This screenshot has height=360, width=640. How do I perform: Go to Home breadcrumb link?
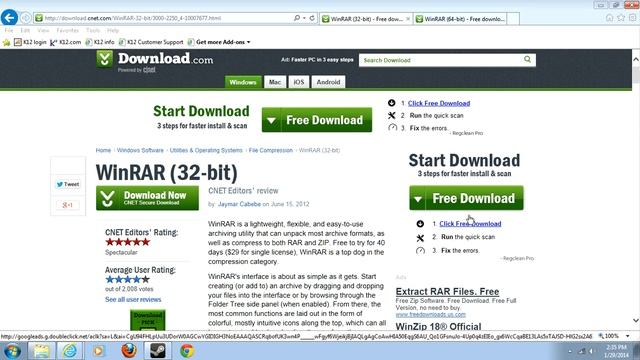tap(103, 150)
